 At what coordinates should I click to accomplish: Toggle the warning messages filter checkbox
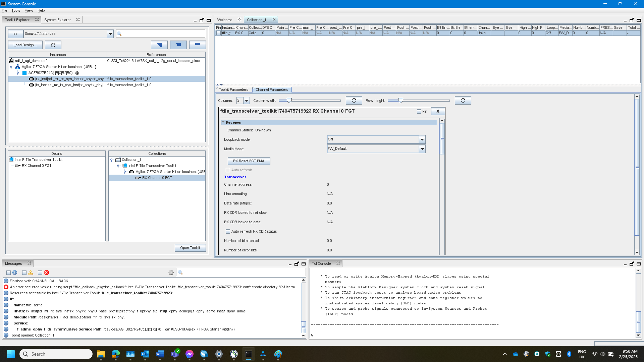[24, 273]
